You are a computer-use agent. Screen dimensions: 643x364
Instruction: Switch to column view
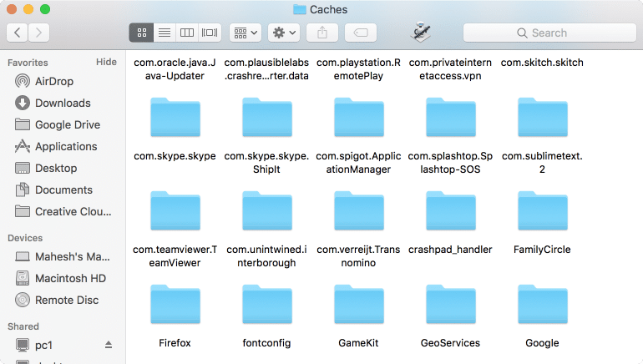(187, 33)
